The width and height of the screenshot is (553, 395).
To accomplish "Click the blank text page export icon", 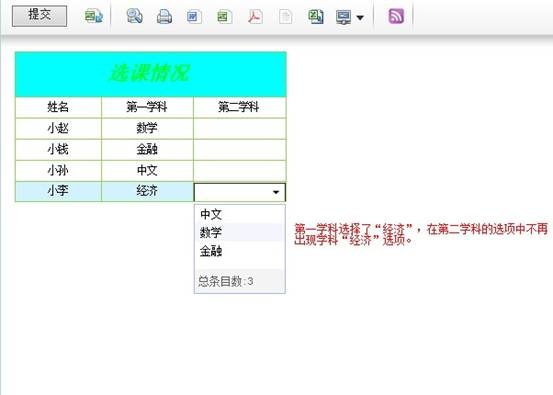I will [285, 17].
